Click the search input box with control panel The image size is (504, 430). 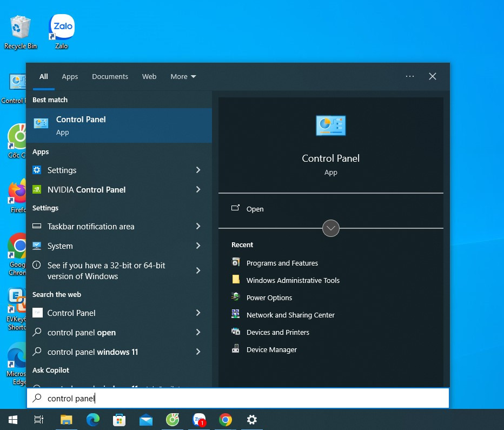click(238, 398)
